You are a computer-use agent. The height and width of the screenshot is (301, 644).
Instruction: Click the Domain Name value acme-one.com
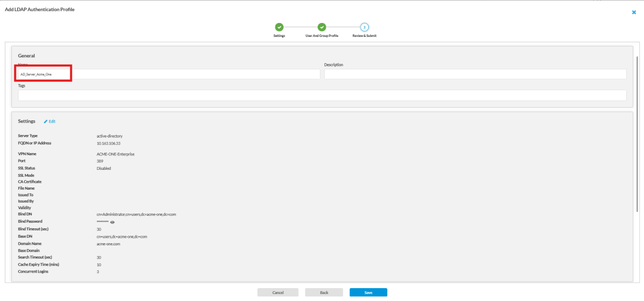(108, 244)
